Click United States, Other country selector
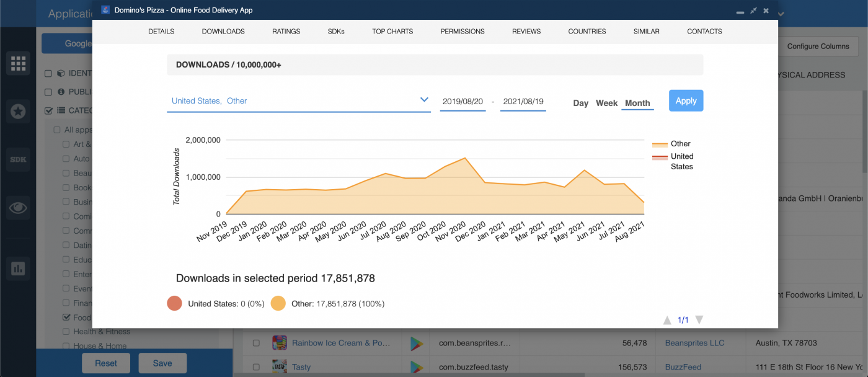This screenshot has width=868, height=377. click(x=299, y=100)
